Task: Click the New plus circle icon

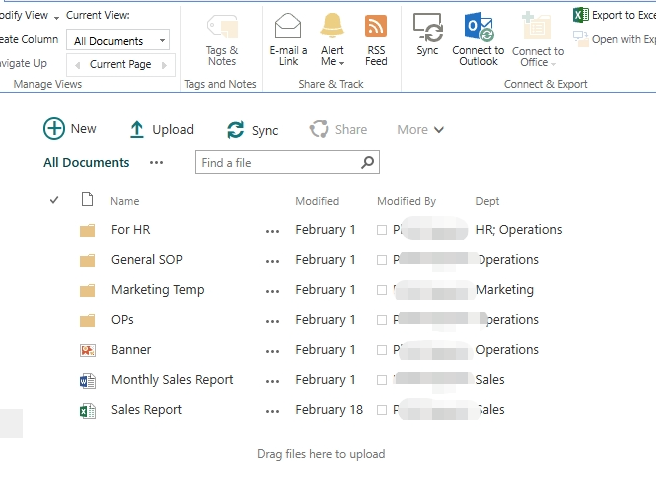Action: pos(54,128)
